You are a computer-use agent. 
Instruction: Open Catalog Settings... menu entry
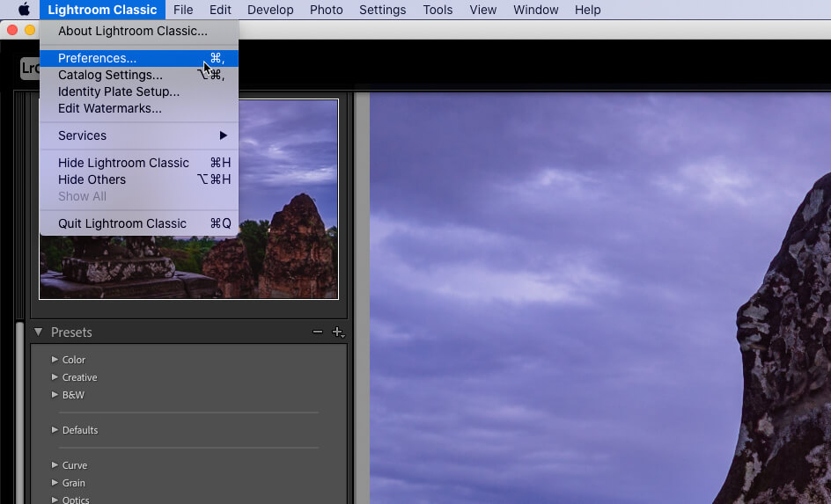tap(110, 75)
